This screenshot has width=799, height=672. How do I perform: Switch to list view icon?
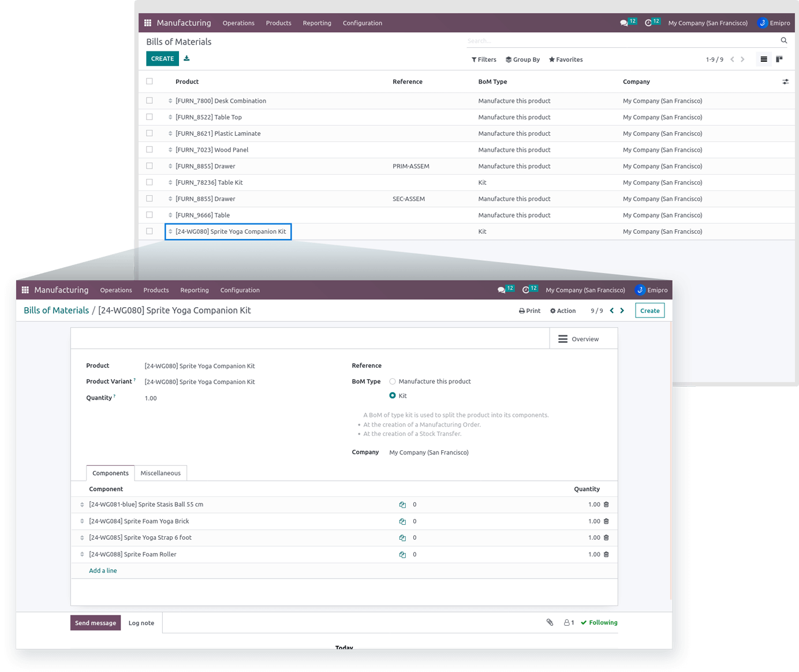(764, 59)
